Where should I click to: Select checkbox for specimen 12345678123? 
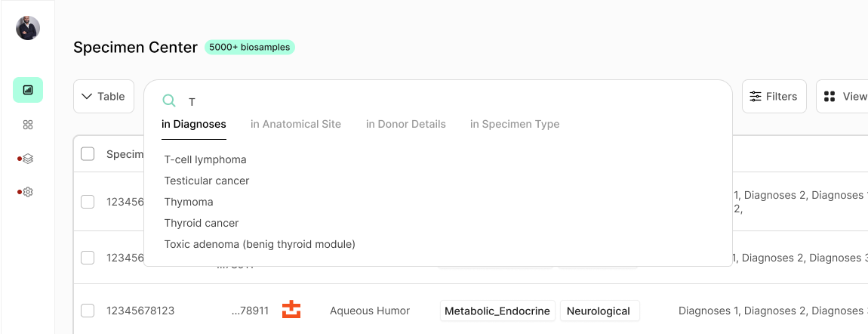(88, 311)
